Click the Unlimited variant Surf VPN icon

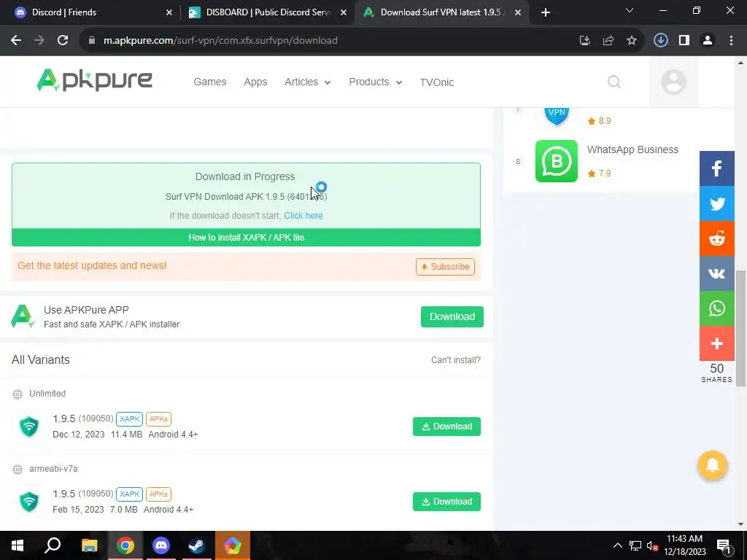(29, 426)
